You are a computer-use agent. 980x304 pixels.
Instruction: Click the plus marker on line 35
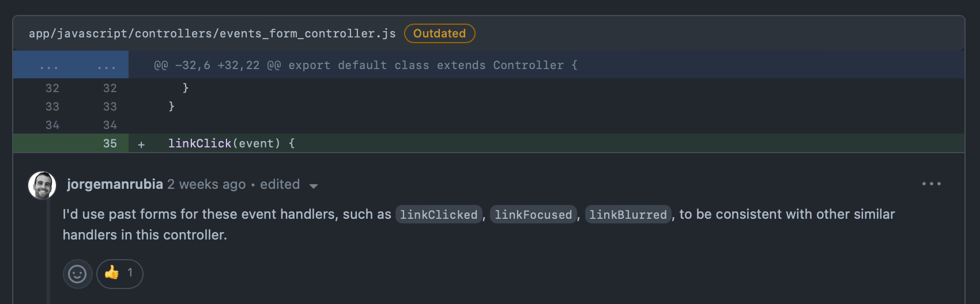(141, 144)
